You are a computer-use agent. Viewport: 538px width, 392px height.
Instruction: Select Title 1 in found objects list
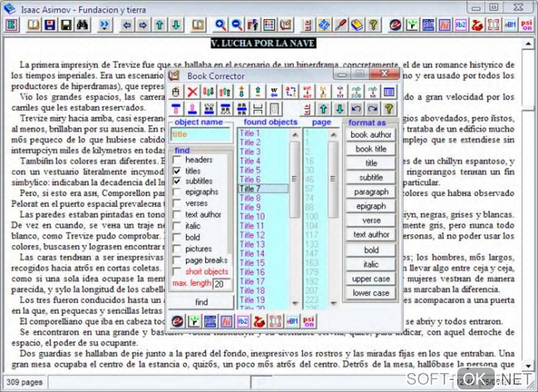click(264, 133)
